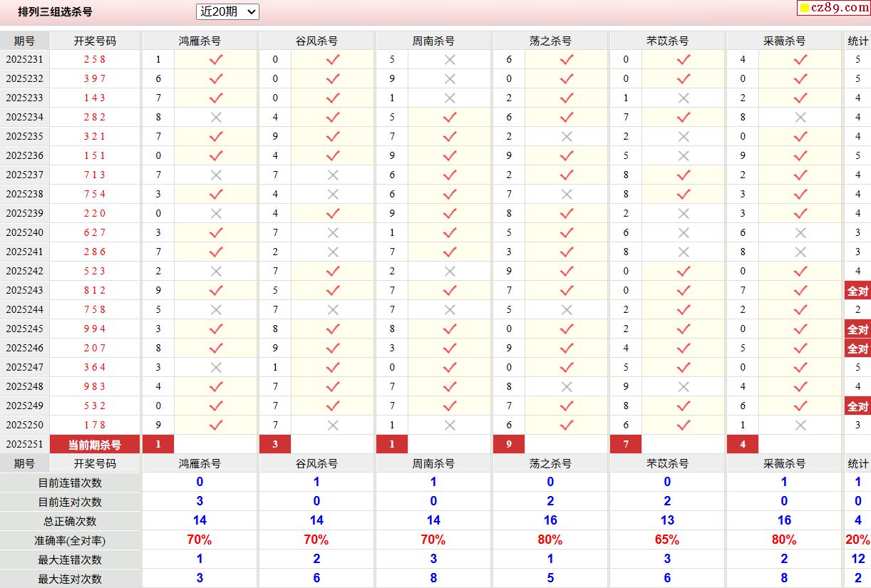Click the 采薇杀号 check mark for period 2025237
The image size is (871, 588).
tap(800, 175)
